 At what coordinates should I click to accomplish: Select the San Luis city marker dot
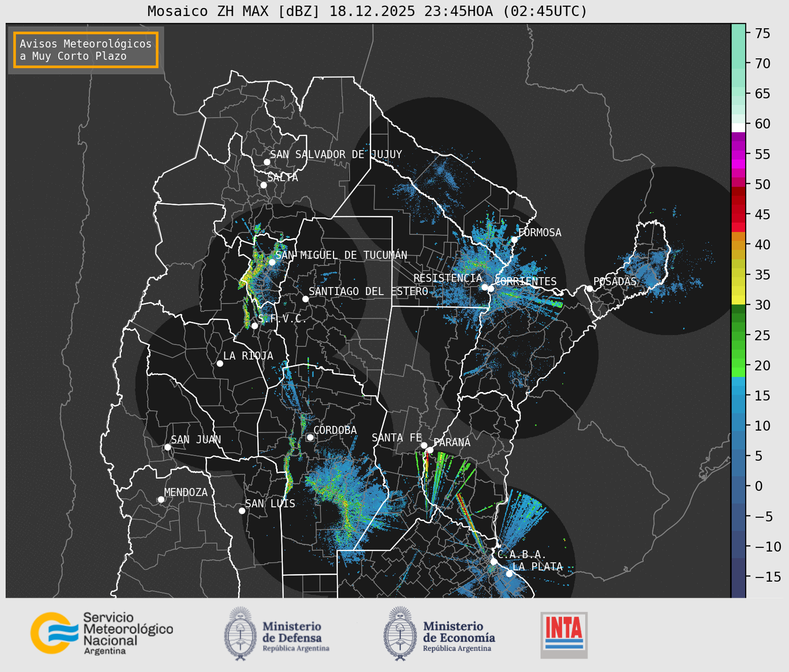tap(242, 511)
